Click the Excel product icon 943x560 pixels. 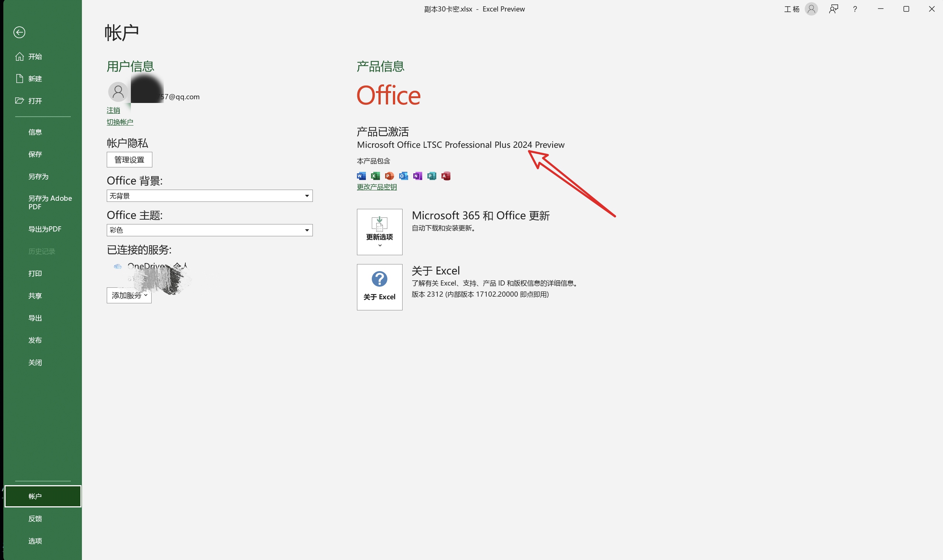375,176
